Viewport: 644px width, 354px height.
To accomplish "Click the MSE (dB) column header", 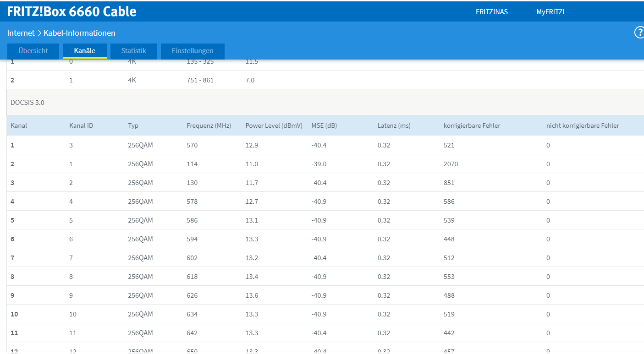I will tap(324, 125).
